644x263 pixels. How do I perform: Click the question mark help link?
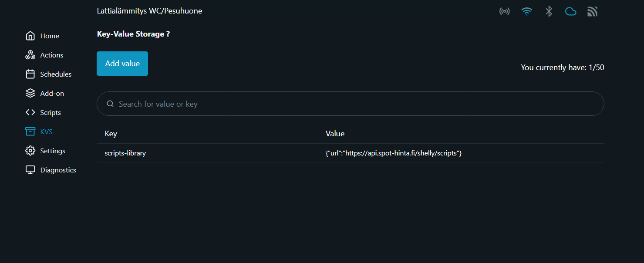pos(168,34)
